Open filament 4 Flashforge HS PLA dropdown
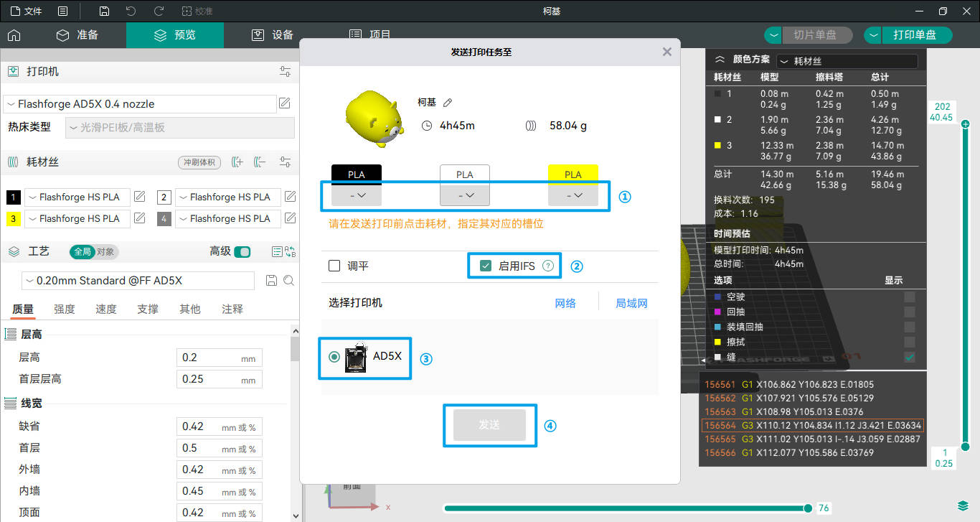Viewport: 980px width, 522px height. (228, 219)
